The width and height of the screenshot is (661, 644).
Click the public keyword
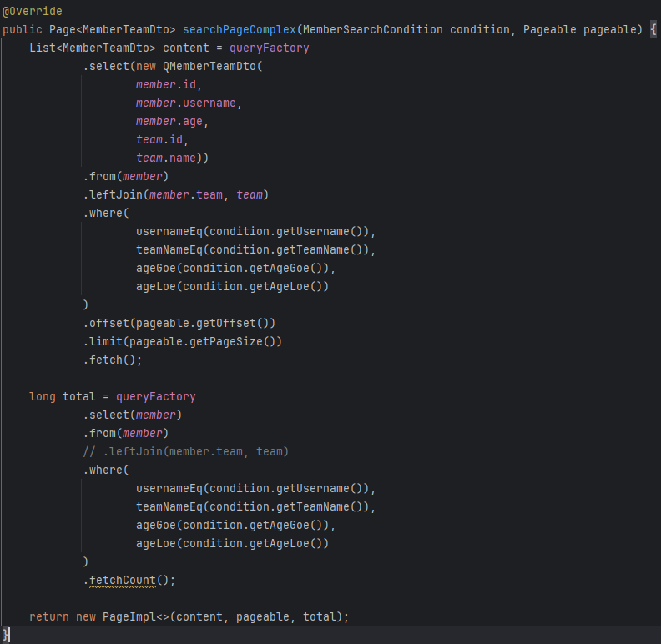[x=23, y=29]
